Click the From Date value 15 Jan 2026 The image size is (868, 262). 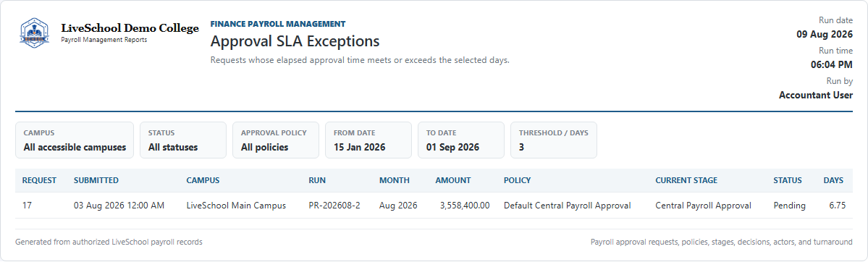coord(359,148)
